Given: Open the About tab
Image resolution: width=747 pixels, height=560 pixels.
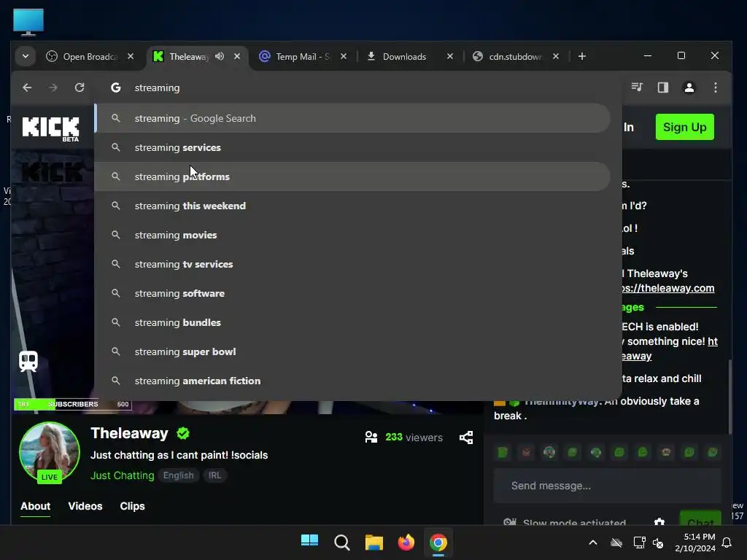Looking at the screenshot, I should [35, 506].
